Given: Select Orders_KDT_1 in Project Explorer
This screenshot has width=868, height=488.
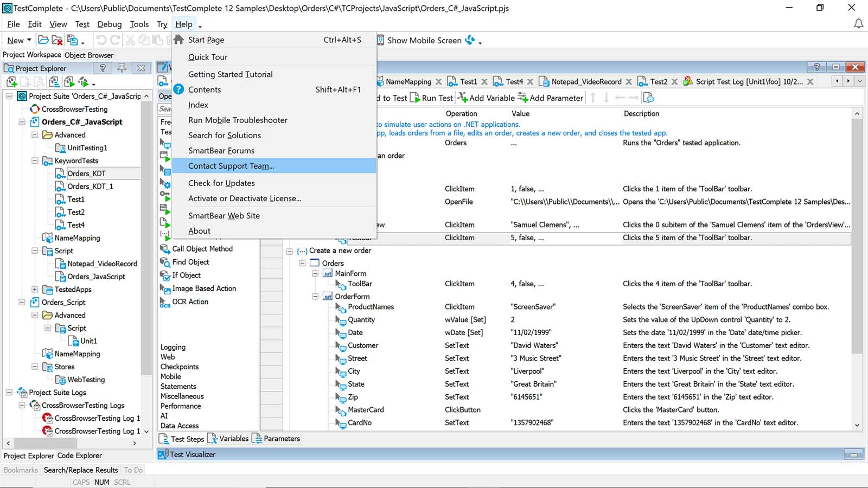Looking at the screenshot, I should tap(90, 186).
